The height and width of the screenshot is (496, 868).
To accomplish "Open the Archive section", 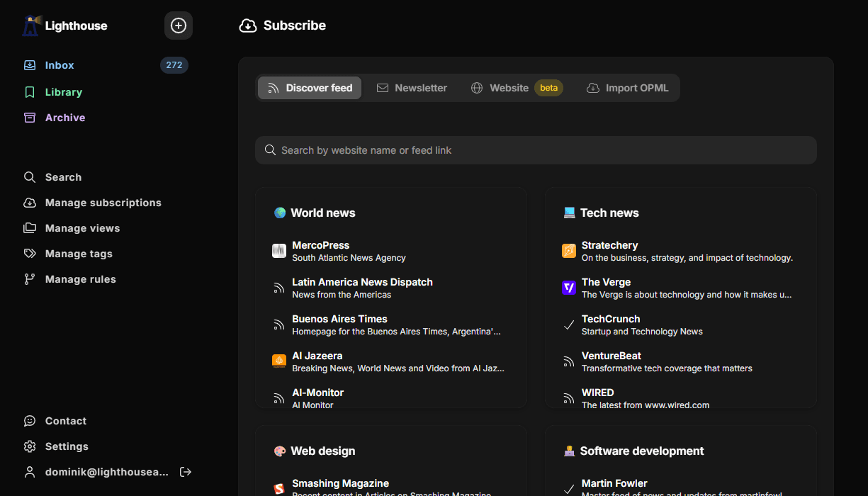I will [63, 117].
